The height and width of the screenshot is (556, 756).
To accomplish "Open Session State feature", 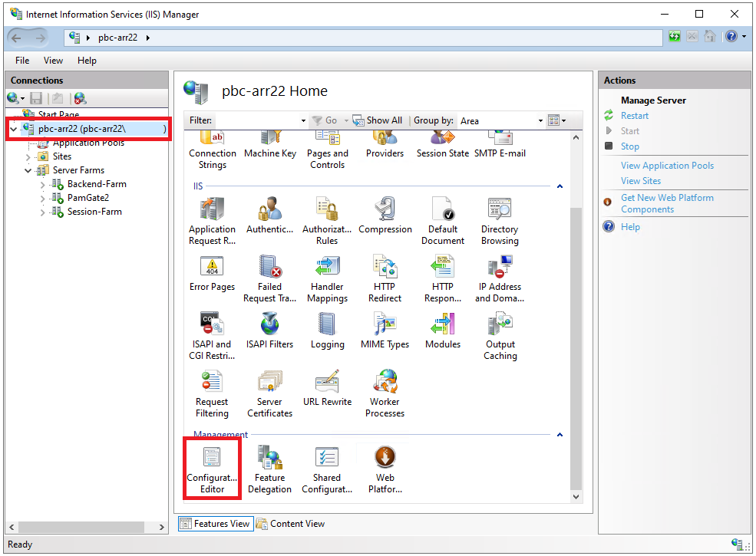I will point(443,145).
